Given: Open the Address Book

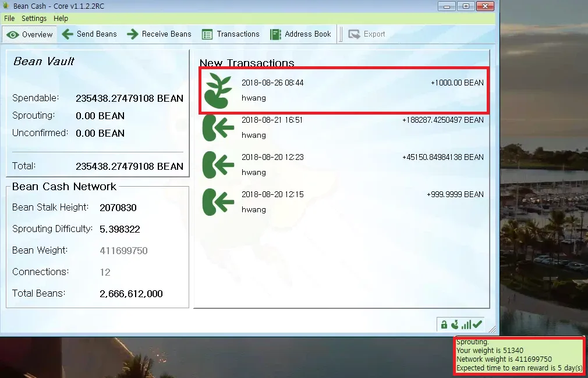Looking at the screenshot, I should [x=301, y=34].
